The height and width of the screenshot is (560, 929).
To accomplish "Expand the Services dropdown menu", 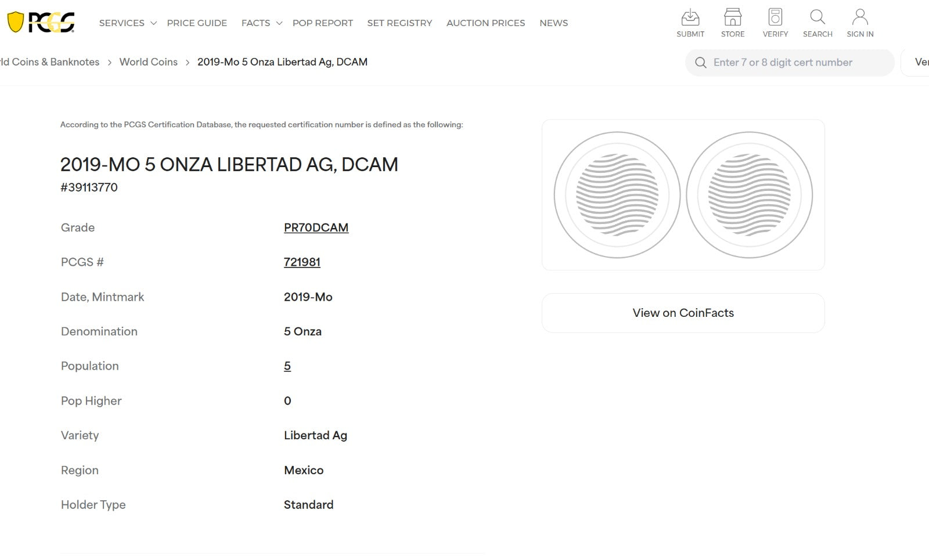I will [128, 23].
